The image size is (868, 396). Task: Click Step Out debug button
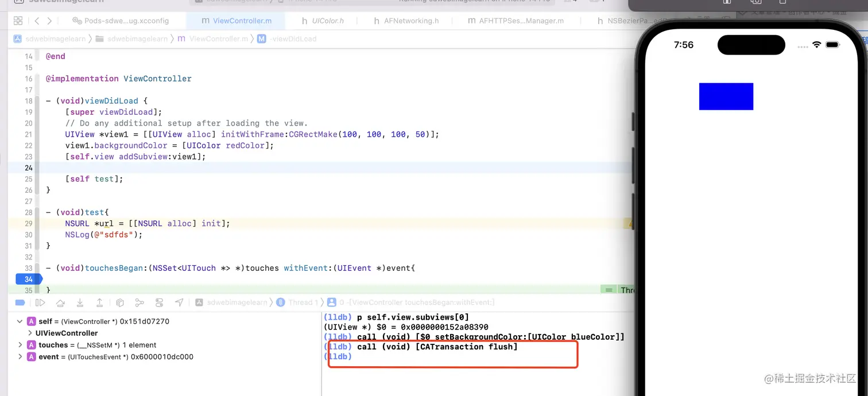point(99,302)
